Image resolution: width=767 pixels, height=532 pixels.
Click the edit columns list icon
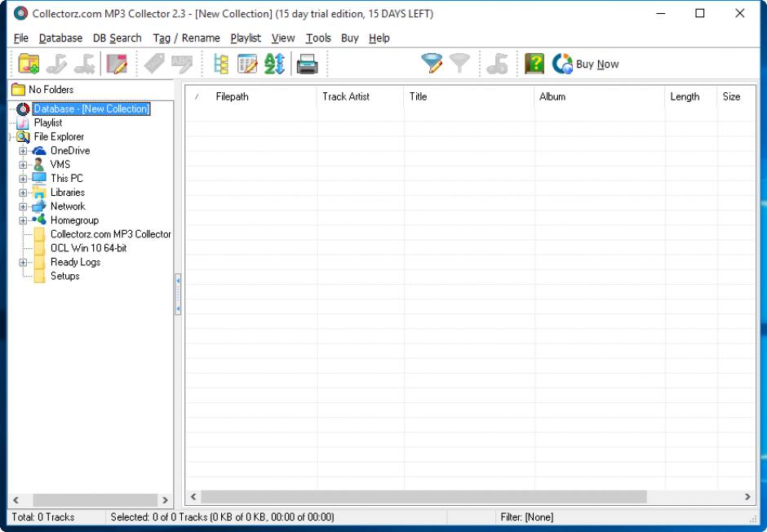pos(247,64)
